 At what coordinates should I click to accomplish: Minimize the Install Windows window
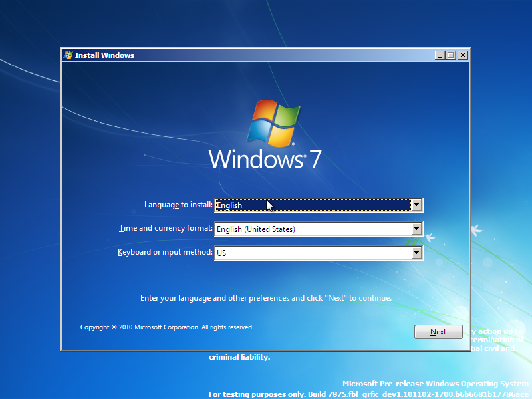(x=440, y=55)
